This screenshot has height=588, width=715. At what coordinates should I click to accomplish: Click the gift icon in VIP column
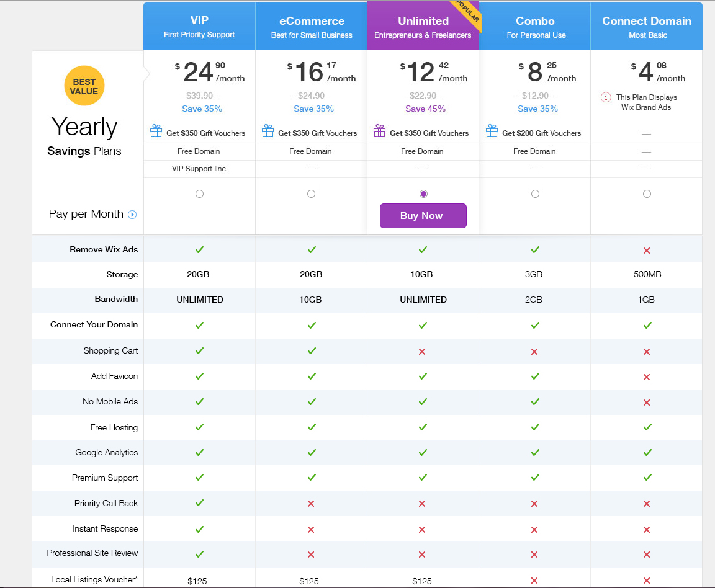156,131
